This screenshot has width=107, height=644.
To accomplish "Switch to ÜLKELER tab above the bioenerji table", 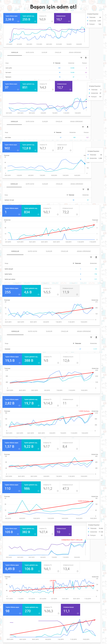I will (x=49, y=331).
